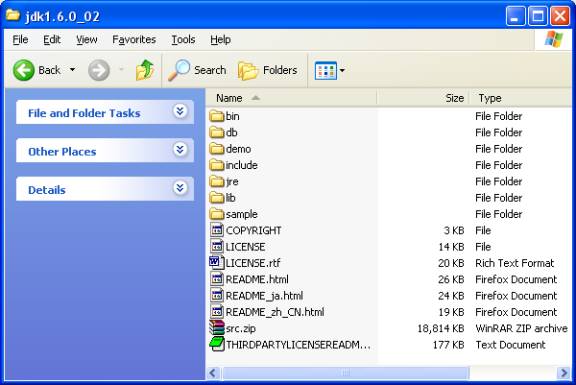Click the WinRAR ZIP archive type cell

click(x=521, y=328)
